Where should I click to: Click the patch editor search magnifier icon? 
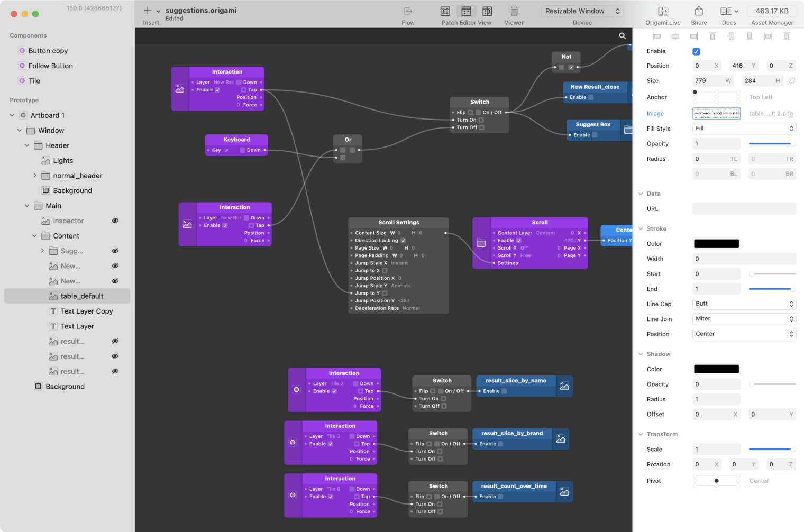click(623, 36)
